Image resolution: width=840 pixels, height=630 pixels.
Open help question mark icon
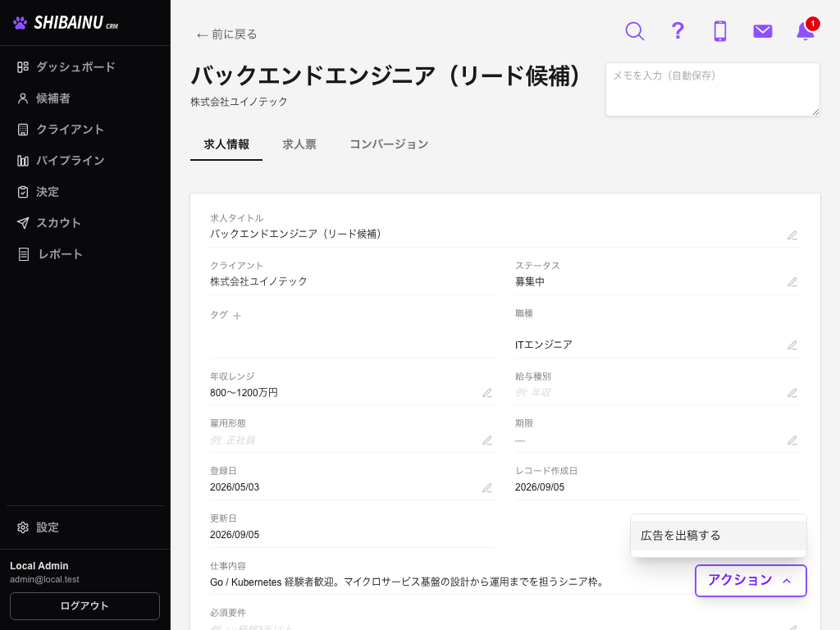click(x=678, y=31)
